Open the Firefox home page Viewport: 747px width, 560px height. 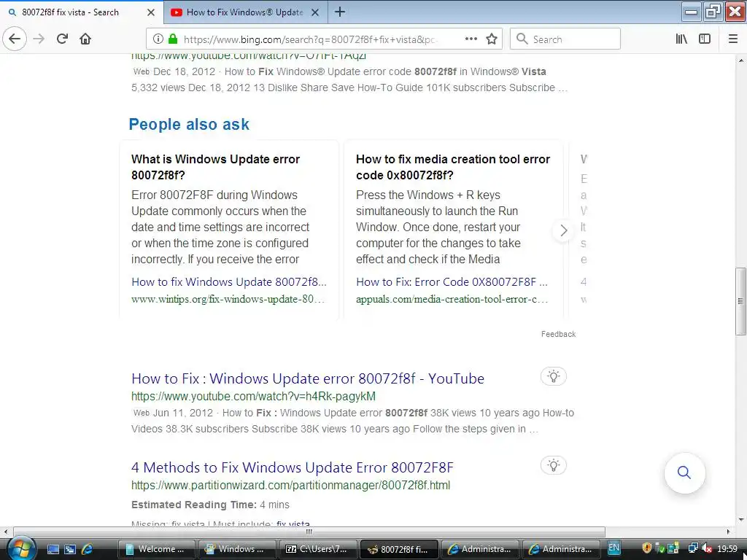tap(85, 39)
